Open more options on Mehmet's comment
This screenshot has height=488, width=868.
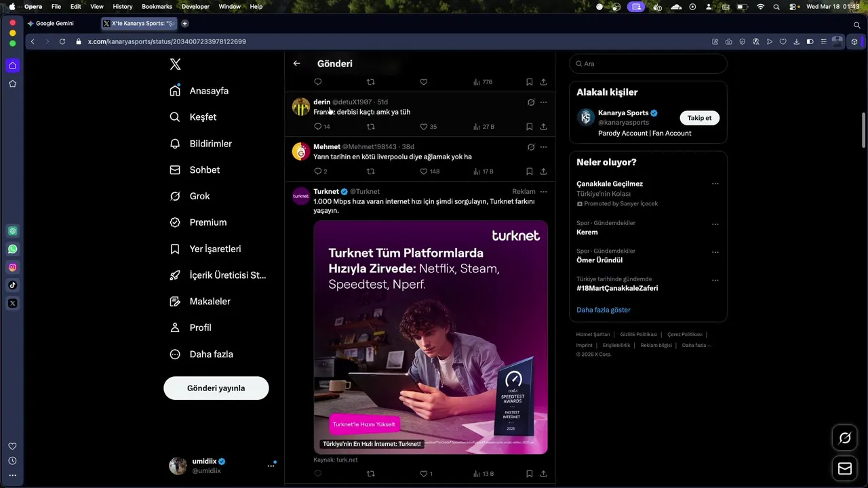[x=543, y=147]
